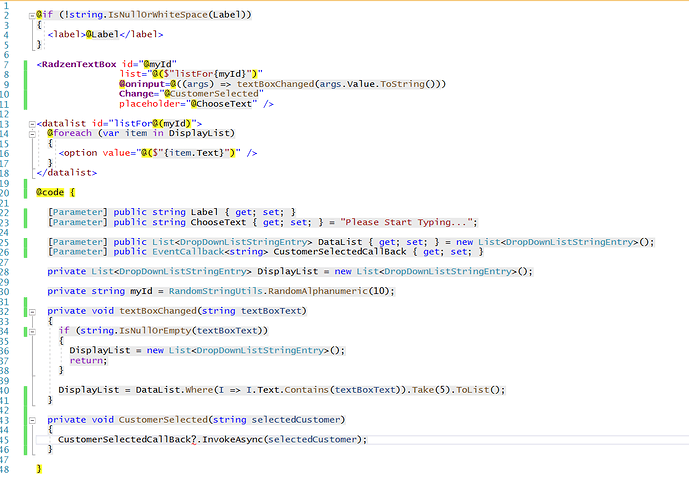The width and height of the screenshot is (689, 488).
Task: Click the EventCallback type name
Action: 188,252
